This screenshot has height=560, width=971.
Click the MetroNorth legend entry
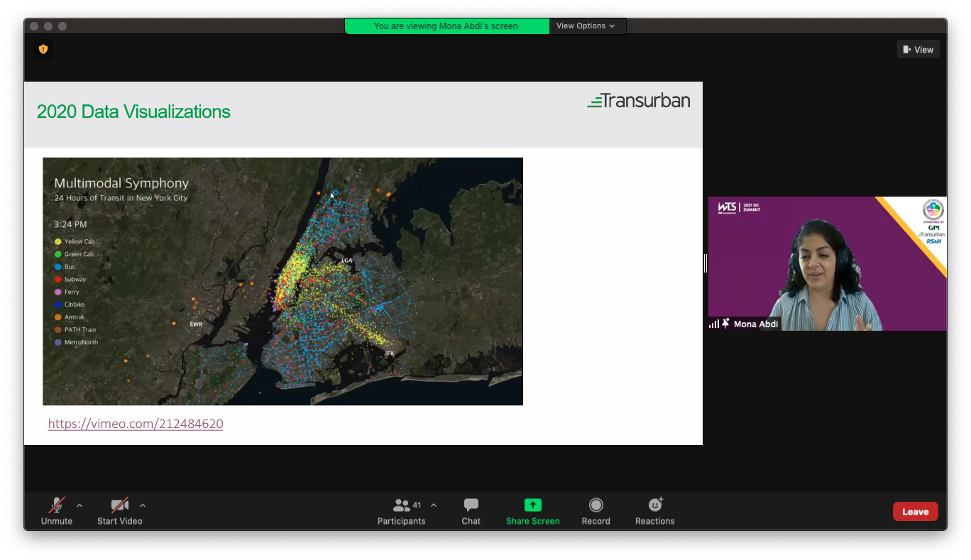point(76,342)
